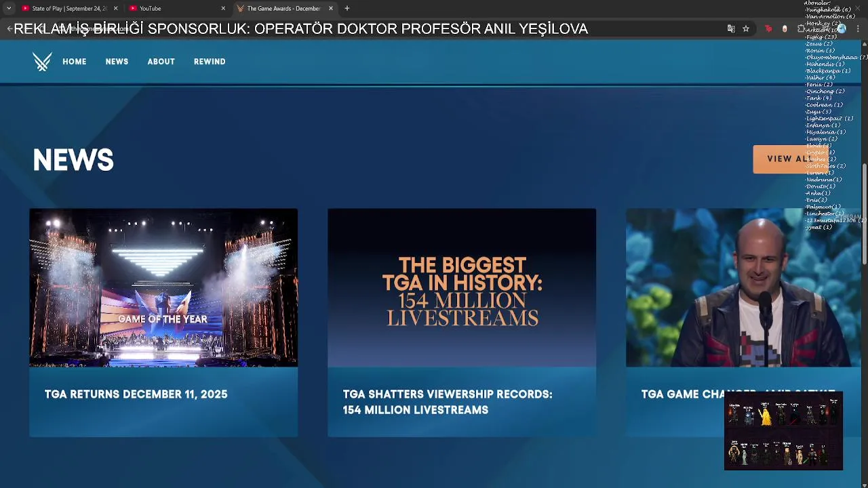Open TGA Returns December 11, 2025 headline
The image size is (868, 488).
coord(136,394)
